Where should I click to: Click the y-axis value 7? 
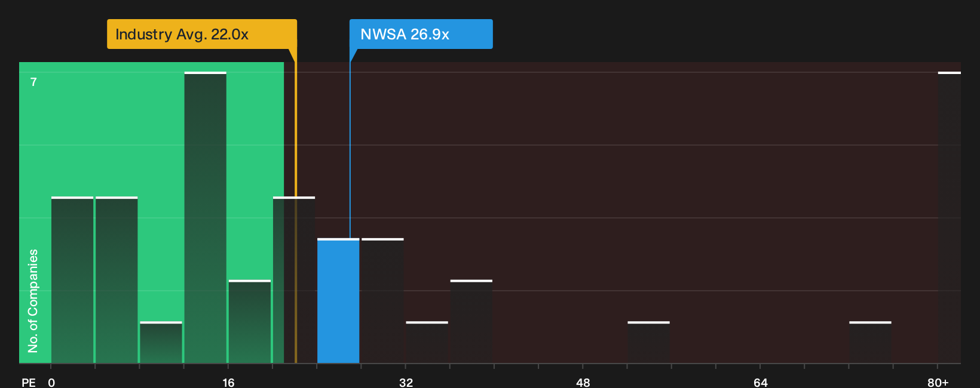tap(33, 82)
